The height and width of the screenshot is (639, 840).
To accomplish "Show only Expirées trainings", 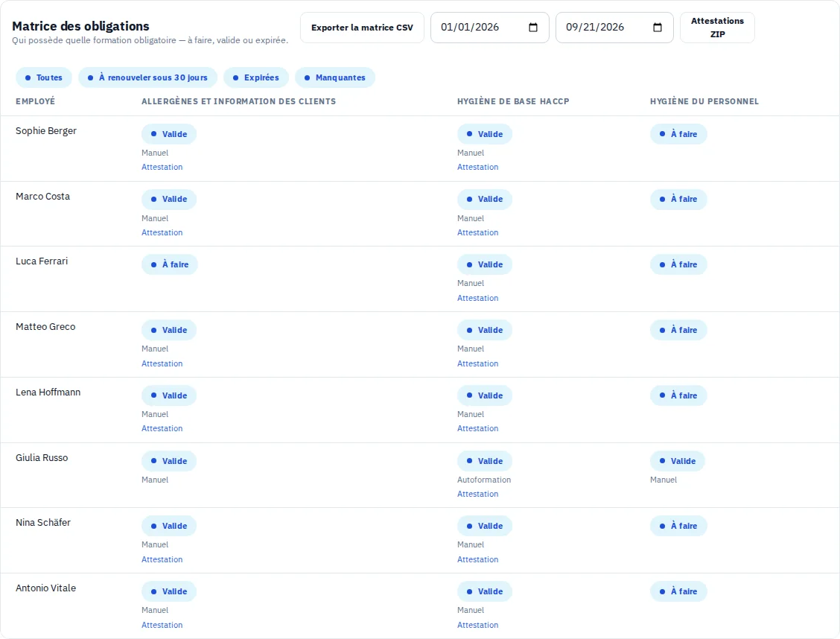I will coord(256,77).
